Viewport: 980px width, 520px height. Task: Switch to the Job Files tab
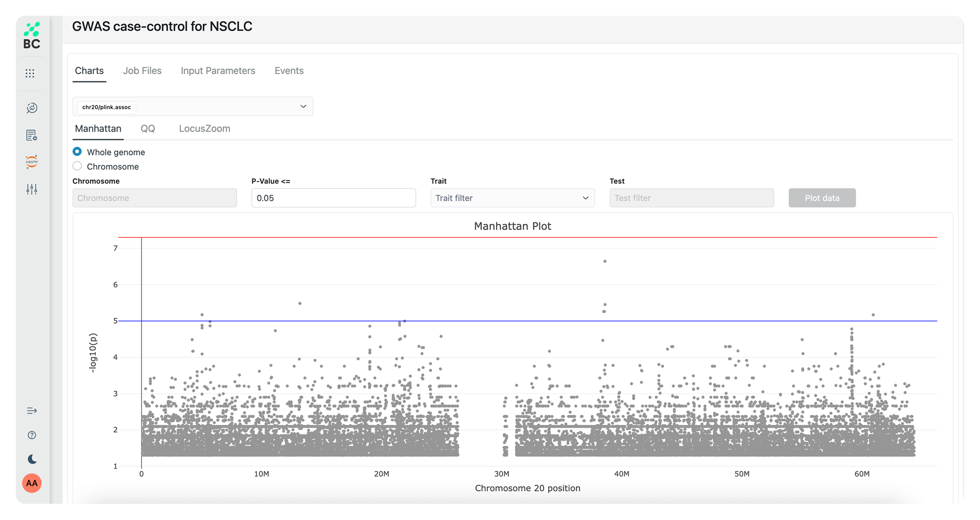pyautogui.click(x=142, y=71)
